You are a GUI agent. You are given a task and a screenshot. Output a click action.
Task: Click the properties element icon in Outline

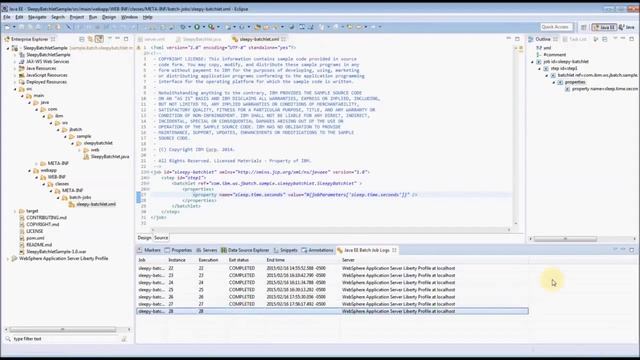[x=560, y=82]
